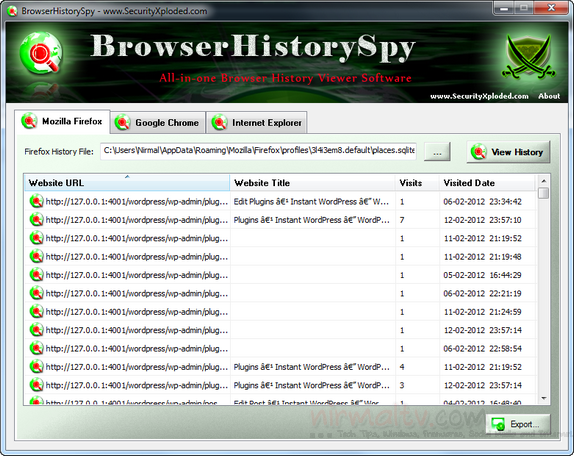Sort by Website URL column header

coord(127,183)
